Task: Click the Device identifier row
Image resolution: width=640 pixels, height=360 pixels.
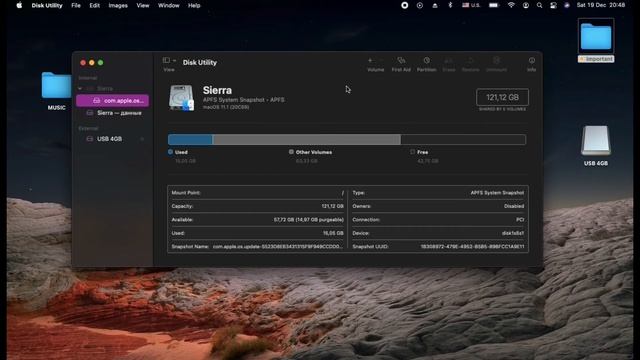Action: click(x=438, y=233)
